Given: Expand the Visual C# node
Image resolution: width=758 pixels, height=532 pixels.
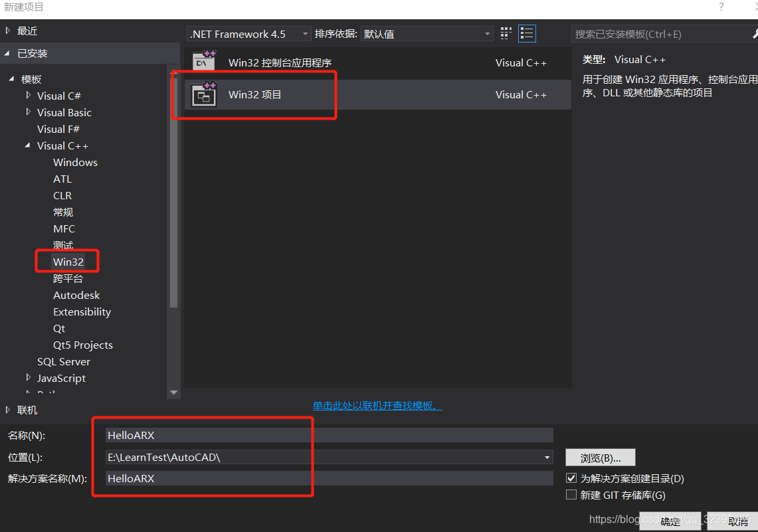Looking at the screenshot, I should 28,95.
